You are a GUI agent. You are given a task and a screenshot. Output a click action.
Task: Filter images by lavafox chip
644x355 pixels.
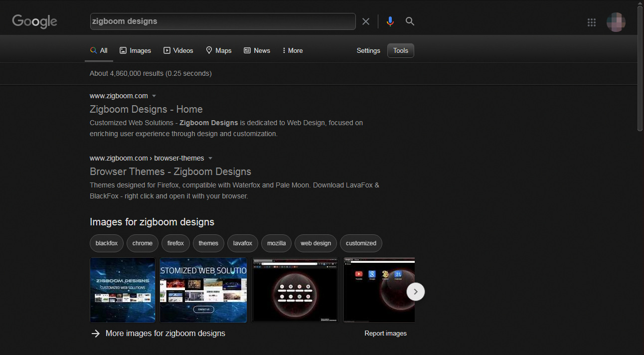coord(243,243)
